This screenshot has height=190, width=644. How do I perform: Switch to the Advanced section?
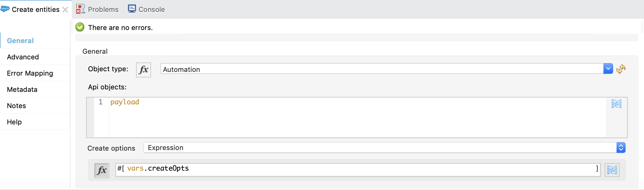(x=22, y=57)
